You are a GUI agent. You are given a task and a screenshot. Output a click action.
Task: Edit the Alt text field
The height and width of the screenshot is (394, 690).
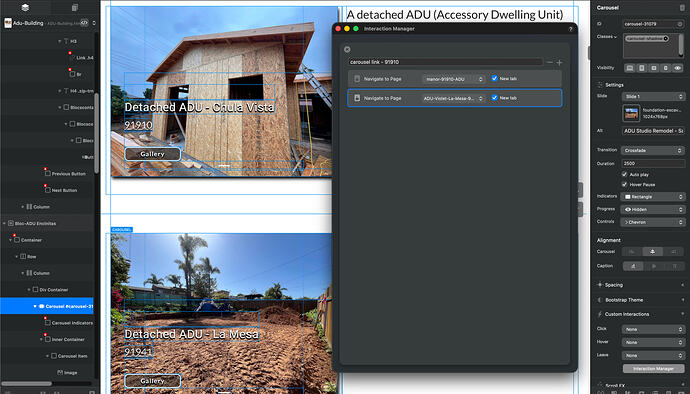653,131
